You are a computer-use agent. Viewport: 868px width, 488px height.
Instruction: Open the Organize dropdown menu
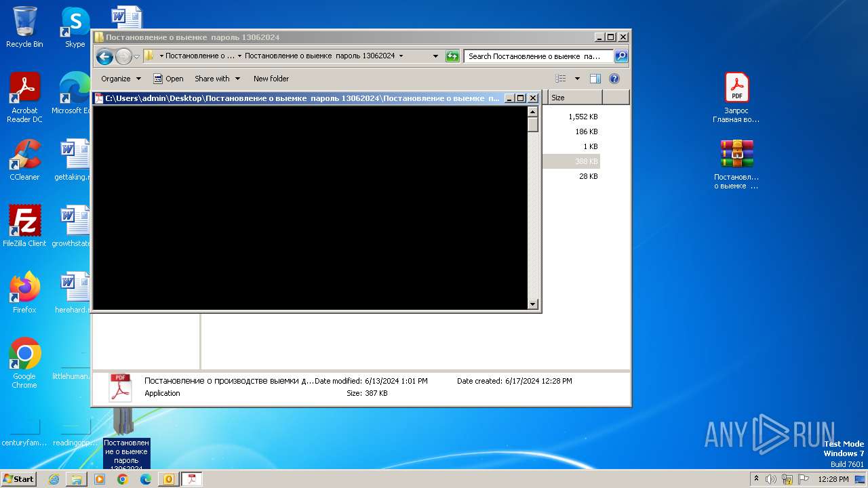[121, 79]
